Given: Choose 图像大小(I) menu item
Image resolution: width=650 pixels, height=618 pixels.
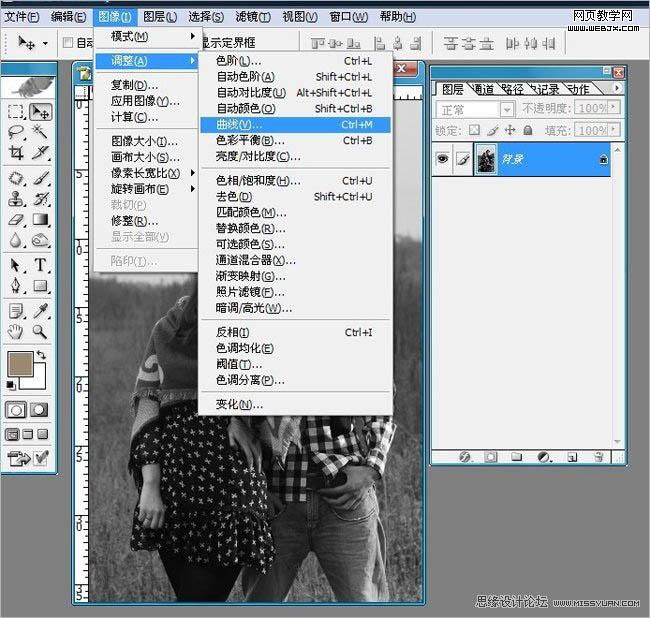Looking at the screenshot, I should (x=147, y=141).
